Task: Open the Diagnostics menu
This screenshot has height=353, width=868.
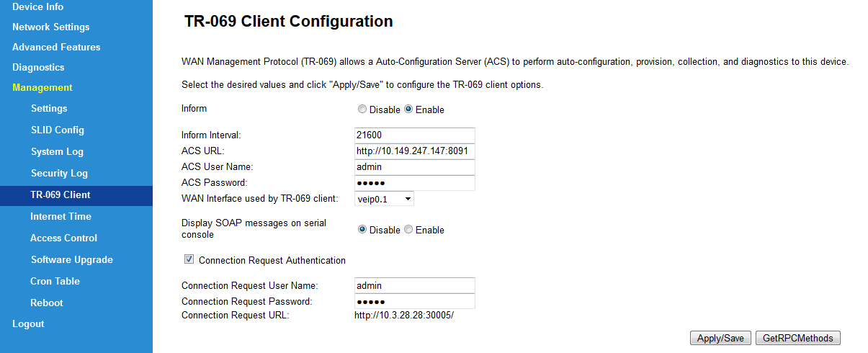Action: [x=38, y=67]
